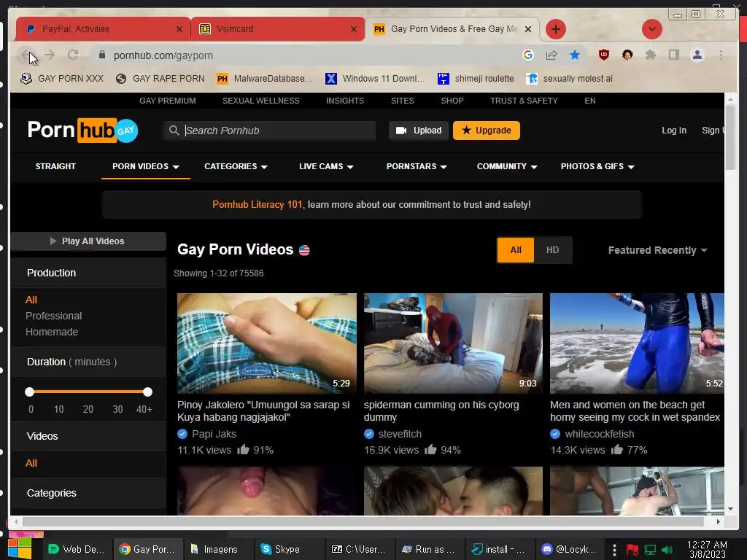Open the EN language selector

(x=589, y=101)
